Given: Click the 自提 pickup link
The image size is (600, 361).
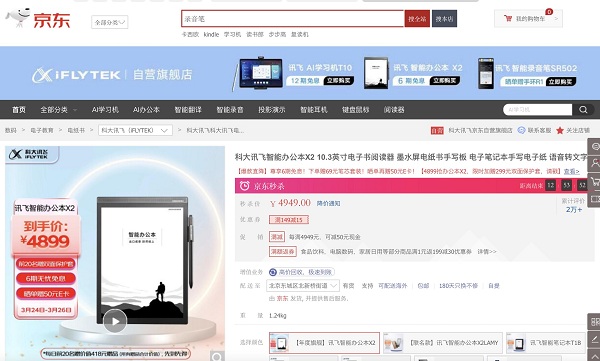Looking at the screenshot, I should [494, 286].
